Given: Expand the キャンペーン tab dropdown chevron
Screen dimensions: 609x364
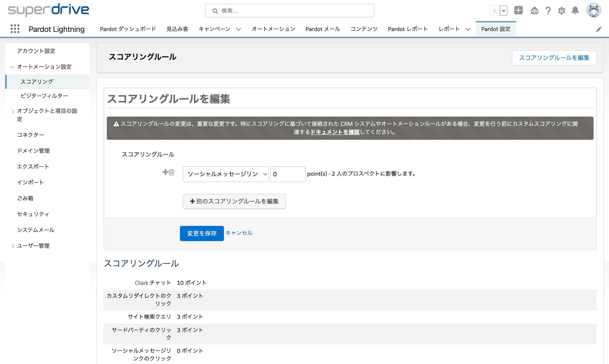Looking at the screenshot, I should pos(238,29).
